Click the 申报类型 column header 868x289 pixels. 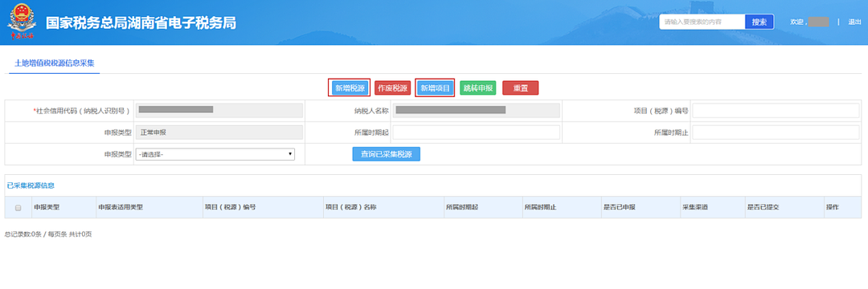[47, 208]
